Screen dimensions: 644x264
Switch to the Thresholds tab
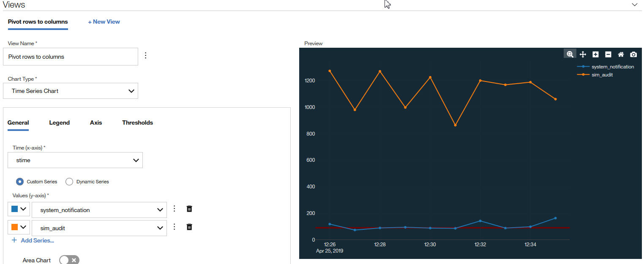pos(137,122)
